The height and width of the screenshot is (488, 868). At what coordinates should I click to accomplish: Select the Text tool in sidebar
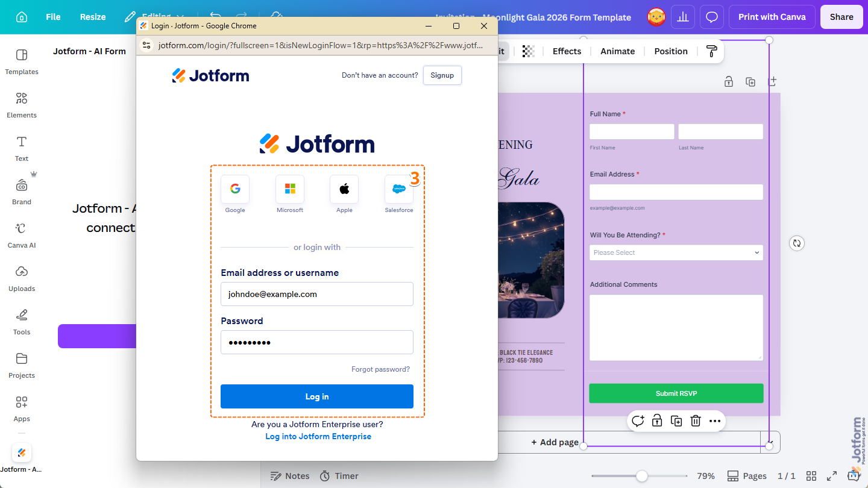click(x=22, y=149)
